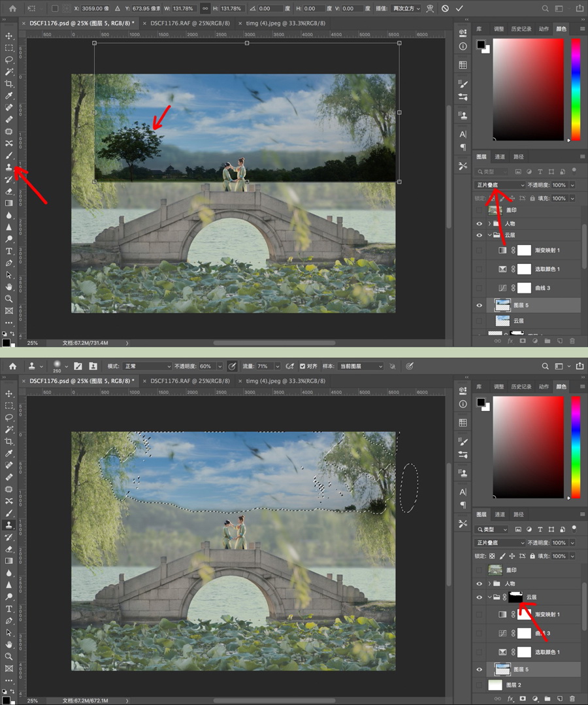Select the Crop tool in upper window toolbar
The height and width of the screenshot is (705, 588).
8,84
